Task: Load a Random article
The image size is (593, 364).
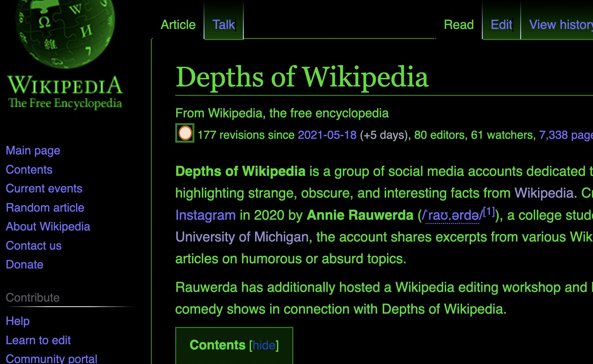Action: pos(45,208)
